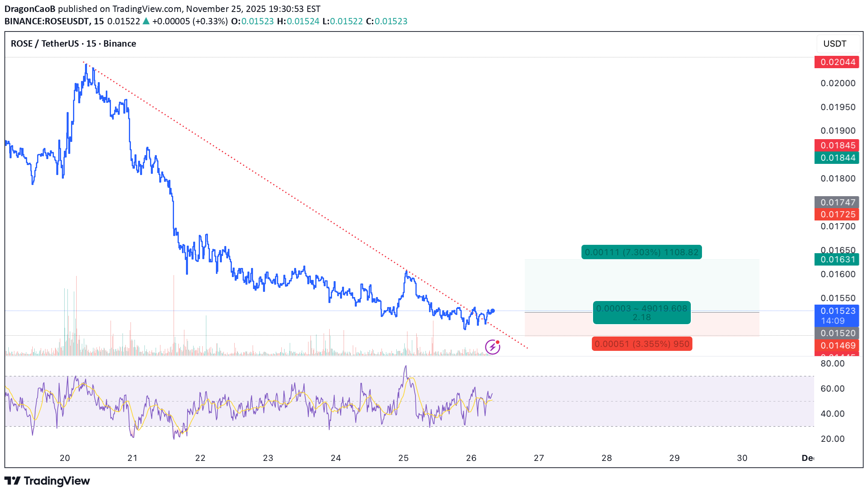The width and height of the screenshot is (868, 494).
Task: Open the USDT currency selector
Action: [x=835, y=44]
